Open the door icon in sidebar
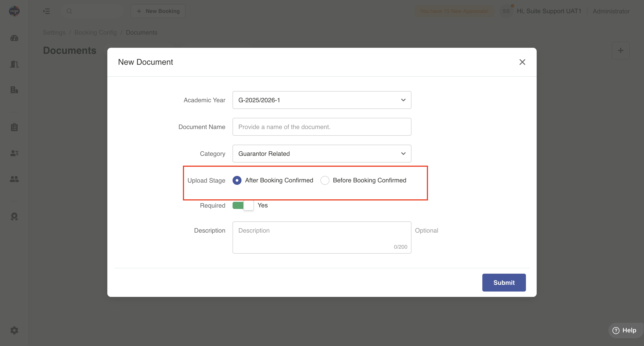Image resolution: width=644 pixels, height=346 pixels. point(14,64)
